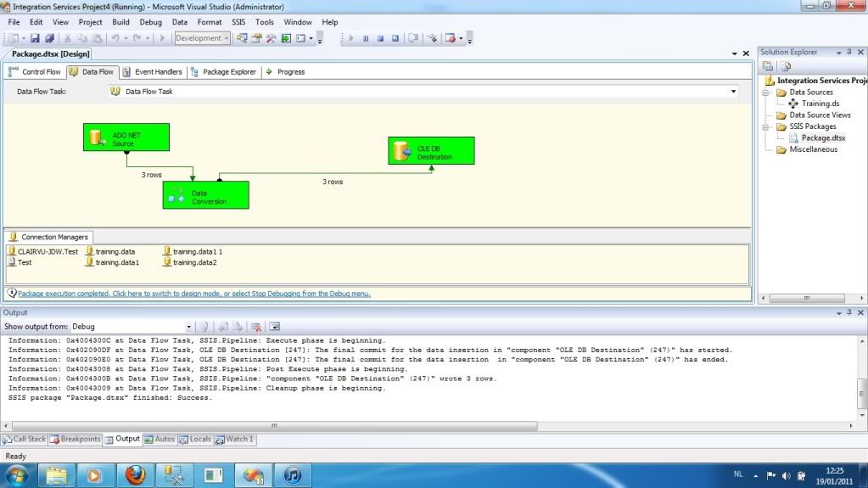Viewport: 868px width, 488px height.
Task: Click Solution Explorer Show All Files icon
Action: [786, 66]
